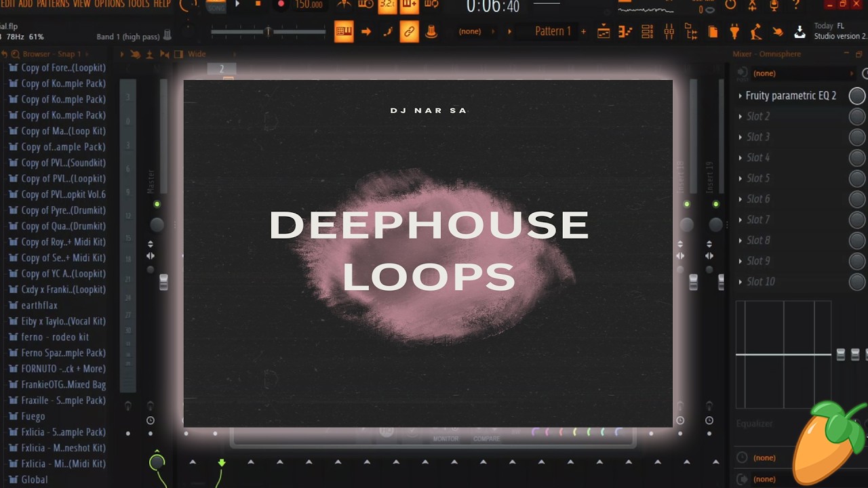
Task: Open the question mark help icon
Action: pos(796,5)
